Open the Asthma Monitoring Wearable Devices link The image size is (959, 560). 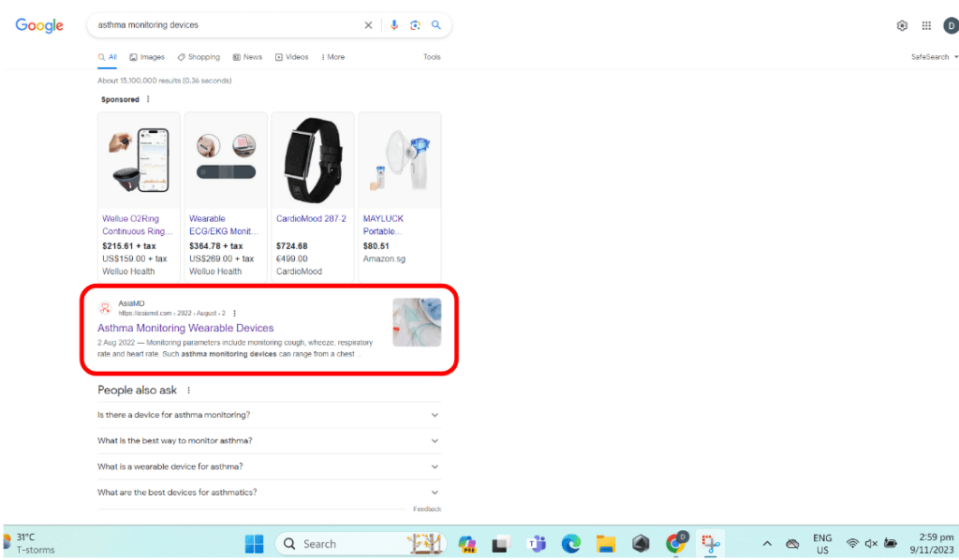coord(185,328)
